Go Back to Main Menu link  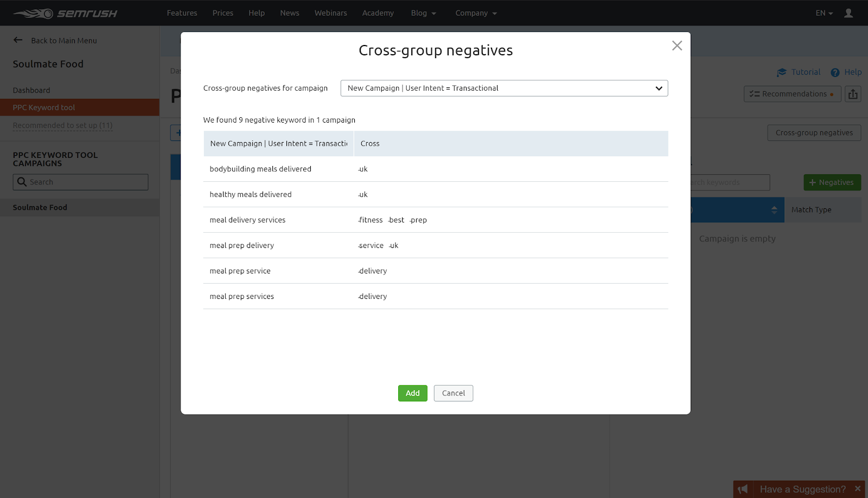[64, 41]
